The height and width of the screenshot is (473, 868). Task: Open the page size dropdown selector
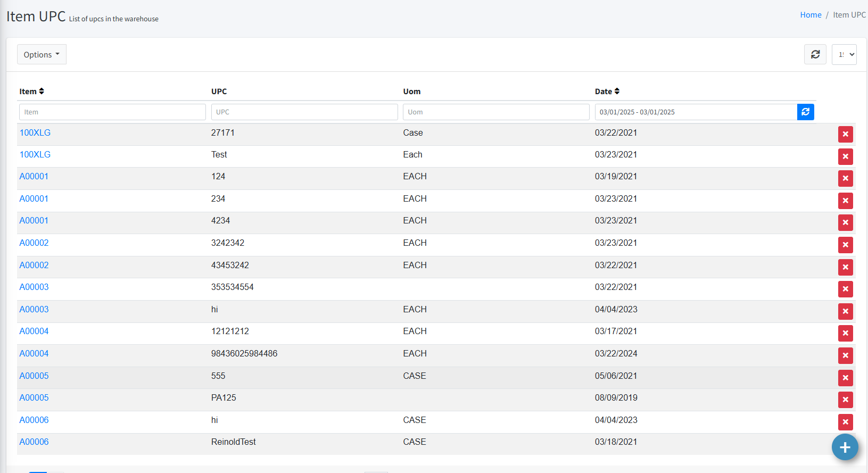tap(844, 54)
